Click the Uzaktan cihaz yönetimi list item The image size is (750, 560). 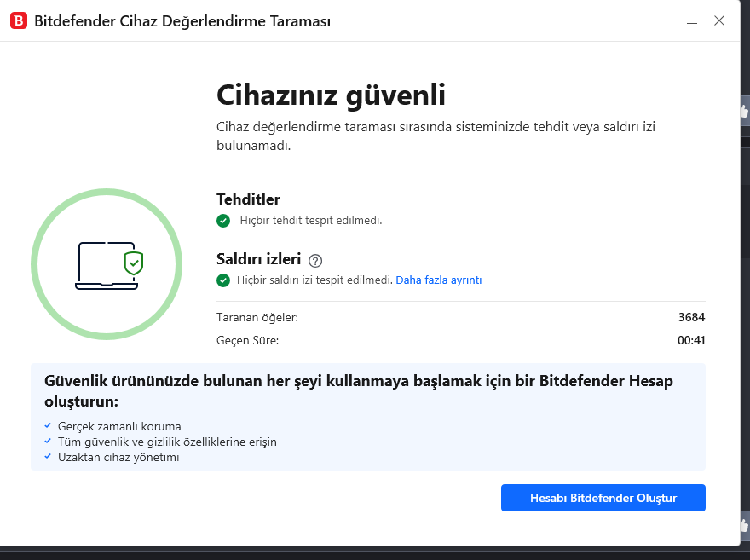click(x=118, y=457)
